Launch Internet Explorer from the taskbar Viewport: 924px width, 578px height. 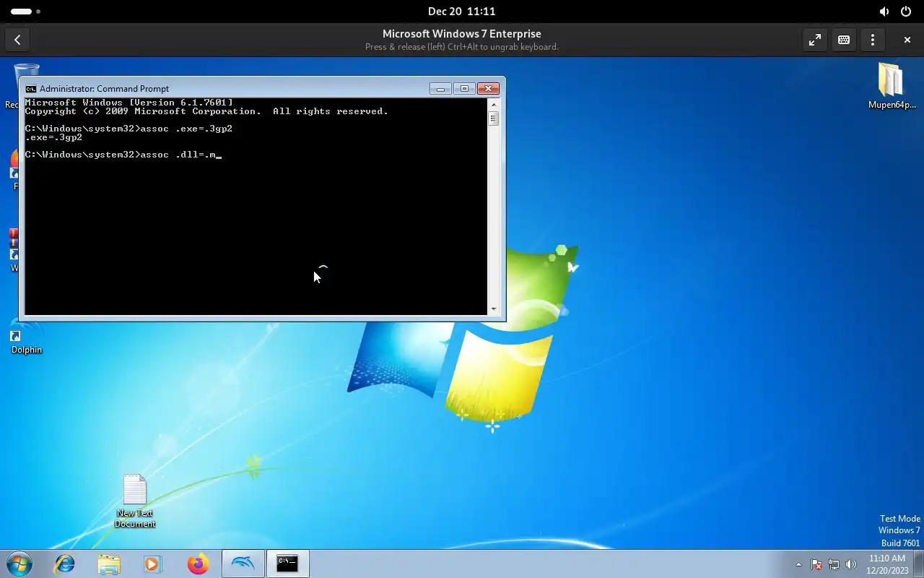tap(65, 564)
